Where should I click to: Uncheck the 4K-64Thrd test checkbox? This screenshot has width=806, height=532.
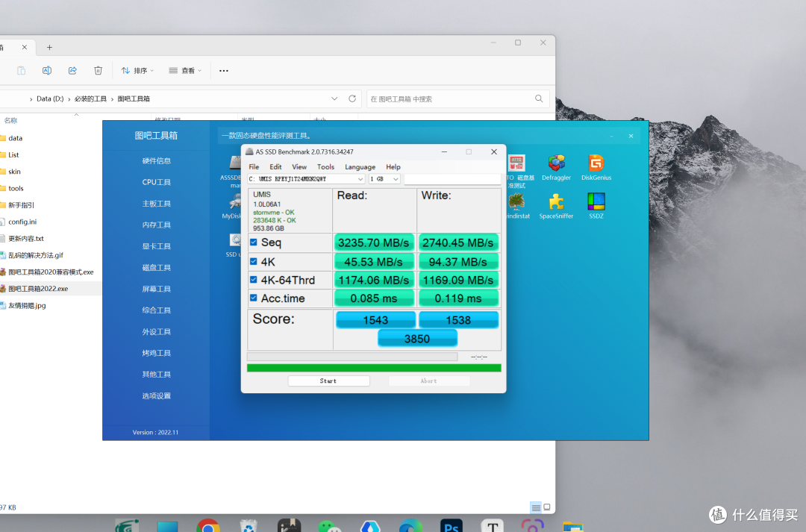click(254, 280)
